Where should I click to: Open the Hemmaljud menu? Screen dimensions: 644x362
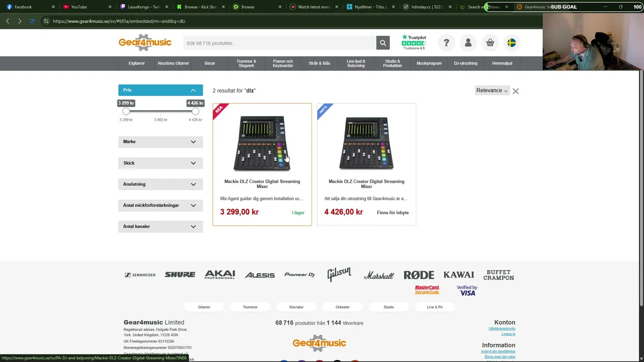coord(502,63)
